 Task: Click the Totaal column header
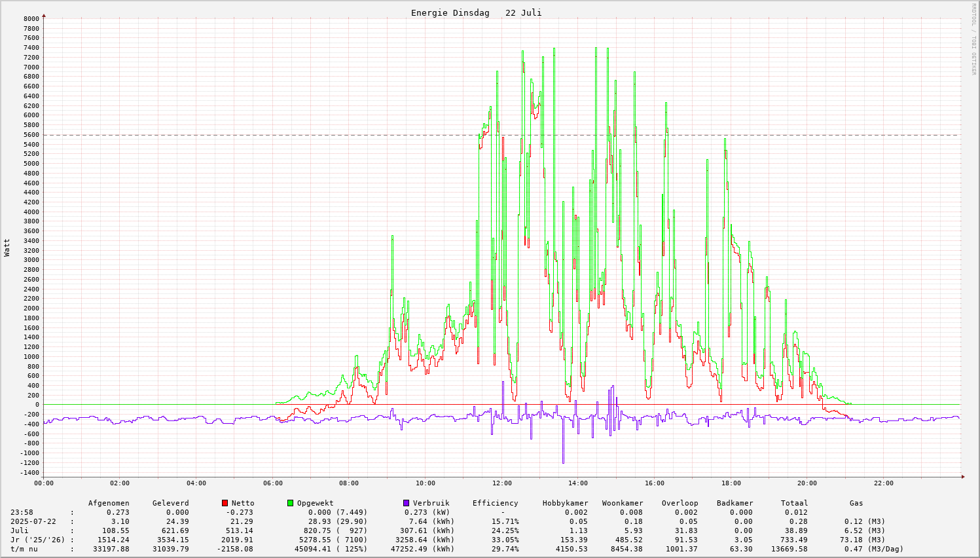[x=794, y=503]
